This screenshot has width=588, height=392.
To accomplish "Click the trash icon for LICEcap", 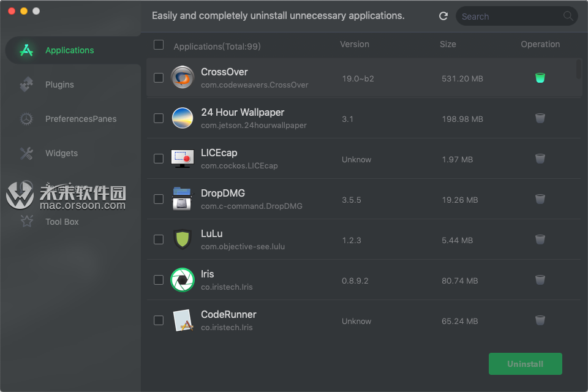I will [540, 159].
